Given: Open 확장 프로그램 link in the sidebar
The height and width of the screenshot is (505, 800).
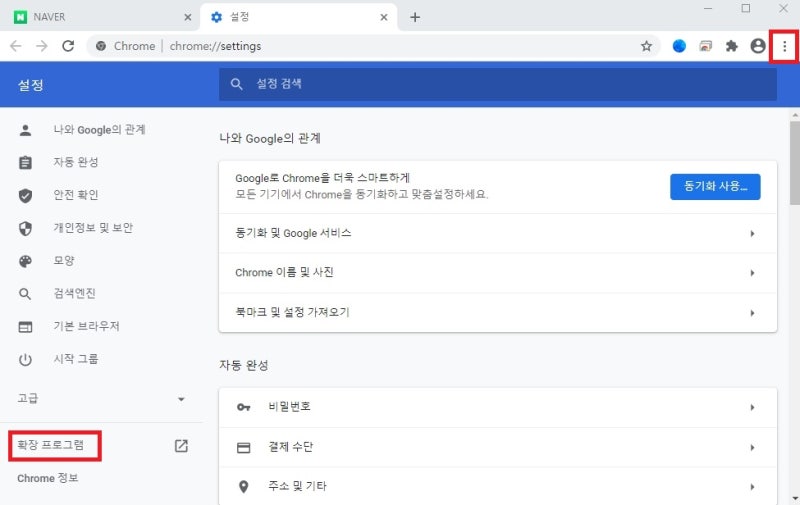Looking at the screenshot, I should coord(51,445).
